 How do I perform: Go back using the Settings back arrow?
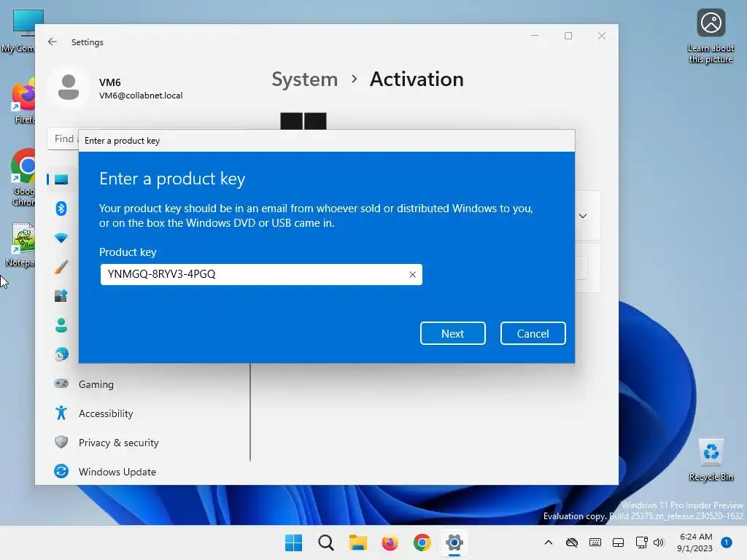tap(53, 42)
